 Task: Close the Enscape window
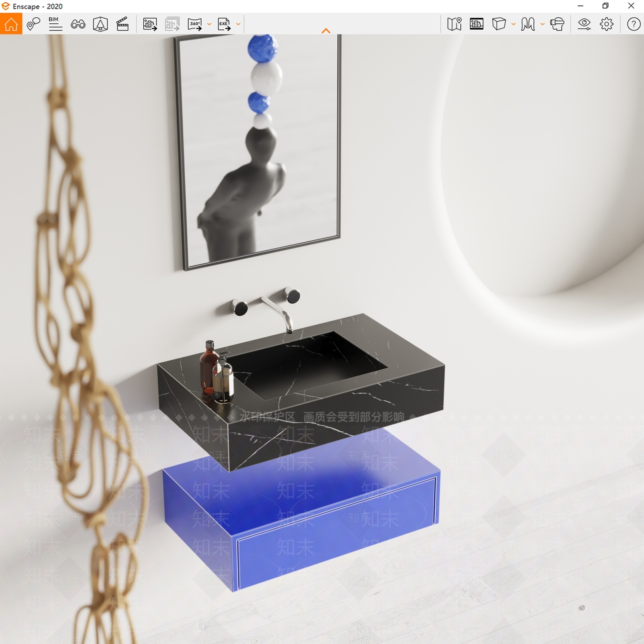coord(631,6)
